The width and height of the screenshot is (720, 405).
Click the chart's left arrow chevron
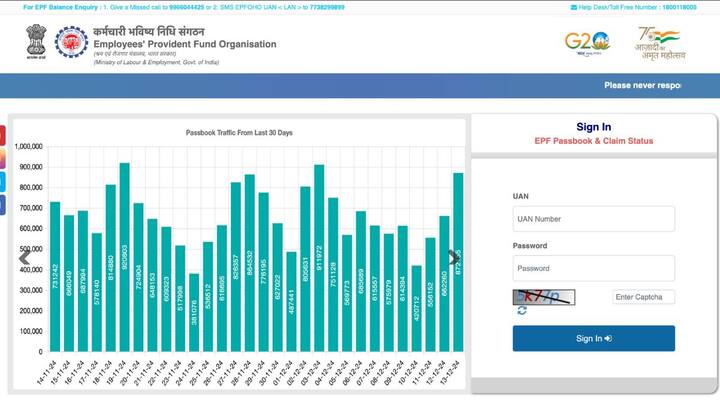(x=25, y=257)
